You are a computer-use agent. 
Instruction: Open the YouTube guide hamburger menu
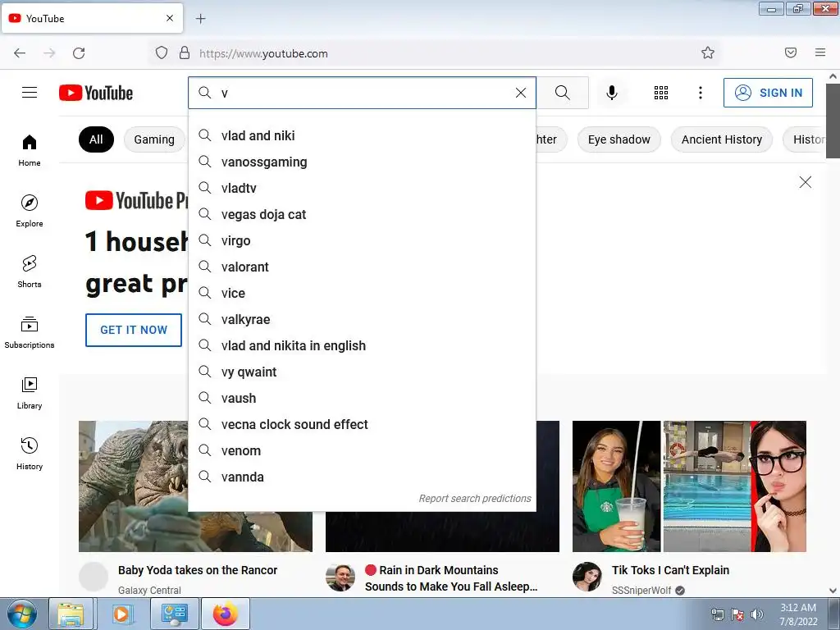point(30,93)
